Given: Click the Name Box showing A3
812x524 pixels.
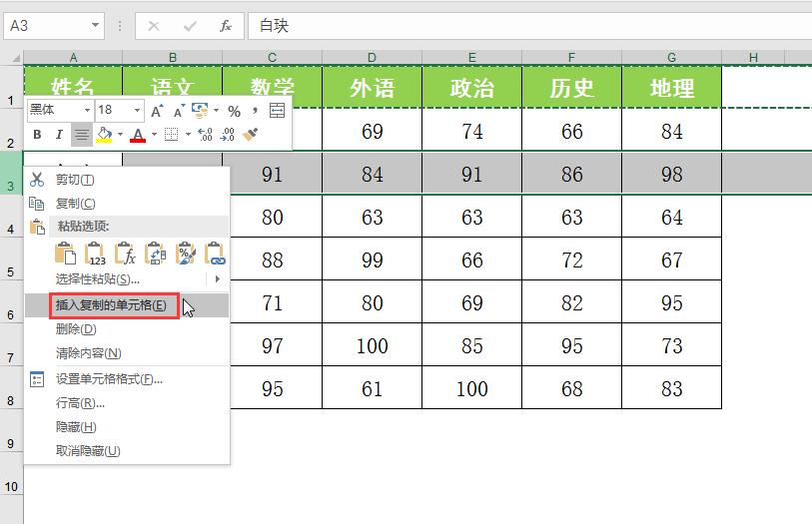Looking at the screenshot, I should click(x=54, y=25).
